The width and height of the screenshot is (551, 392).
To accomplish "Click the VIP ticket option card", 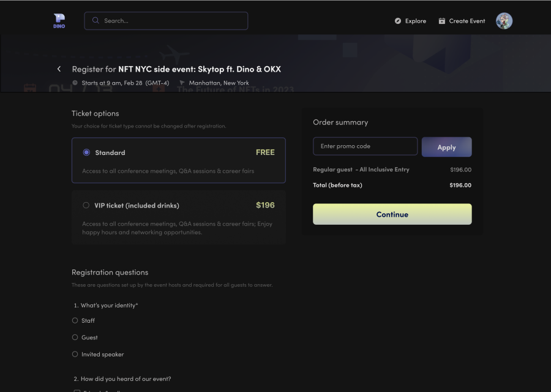I will [178, 217].
